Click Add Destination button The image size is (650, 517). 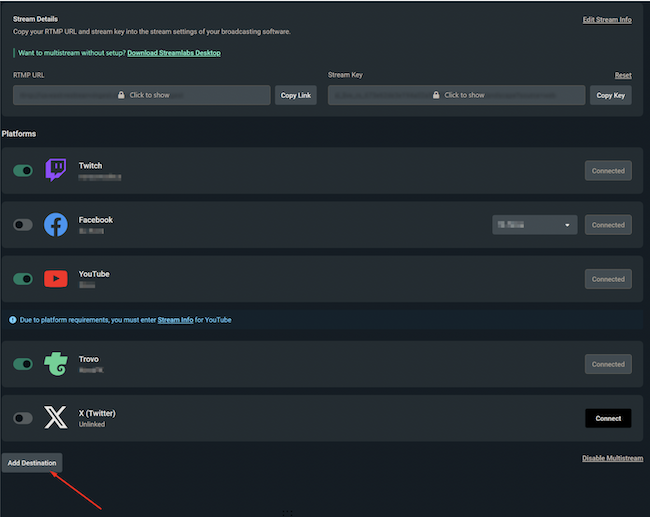coord(32,463)
